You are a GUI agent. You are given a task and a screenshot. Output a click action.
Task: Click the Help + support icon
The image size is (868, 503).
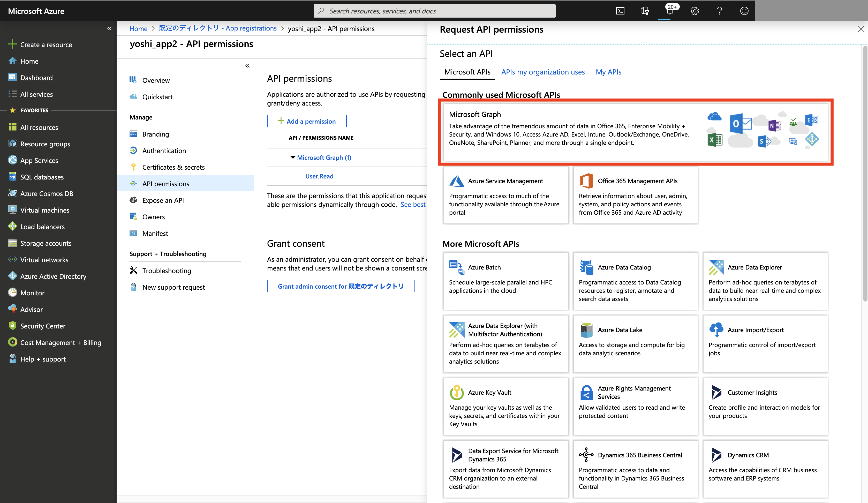[x=12, y=359]
